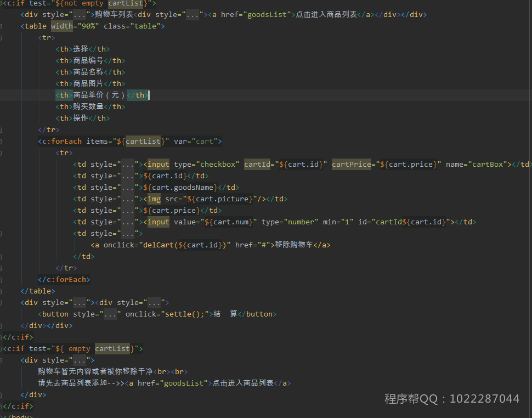The width and height of the screenshot is (532, 418).
Task: Expand folded td style on img picture row
Action: coord(128,199)
